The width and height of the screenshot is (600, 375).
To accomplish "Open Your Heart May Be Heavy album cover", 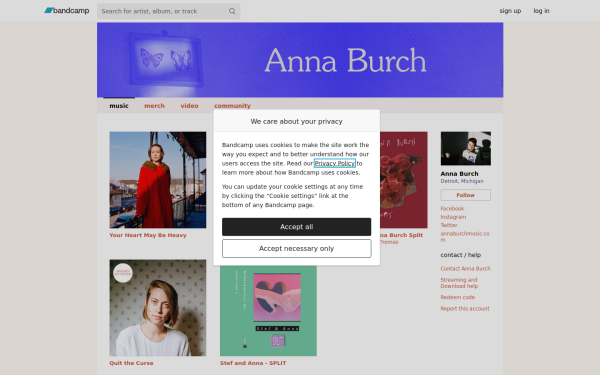I will 158,180.
